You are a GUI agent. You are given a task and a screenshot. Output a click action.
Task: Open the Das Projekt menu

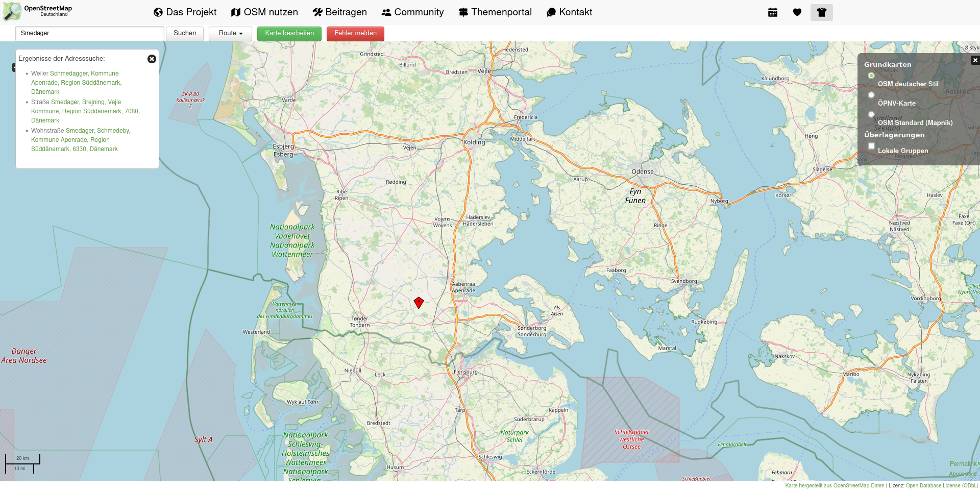(185, 12)
